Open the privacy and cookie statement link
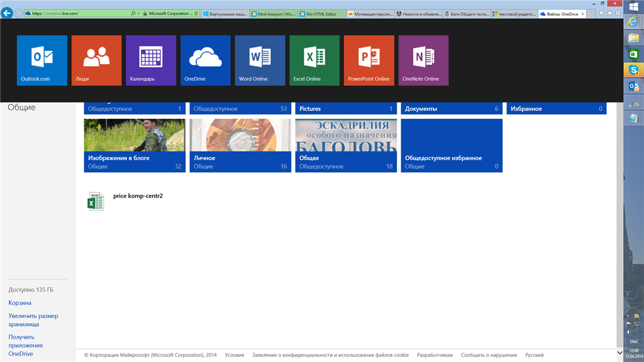Screen dimensions: 644x362 pos(330,355)
